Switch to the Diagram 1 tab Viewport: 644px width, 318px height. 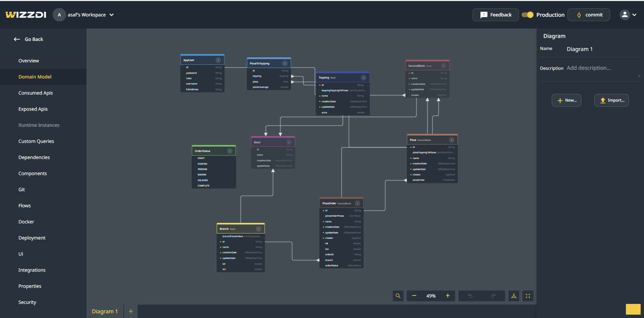(105, 311)
